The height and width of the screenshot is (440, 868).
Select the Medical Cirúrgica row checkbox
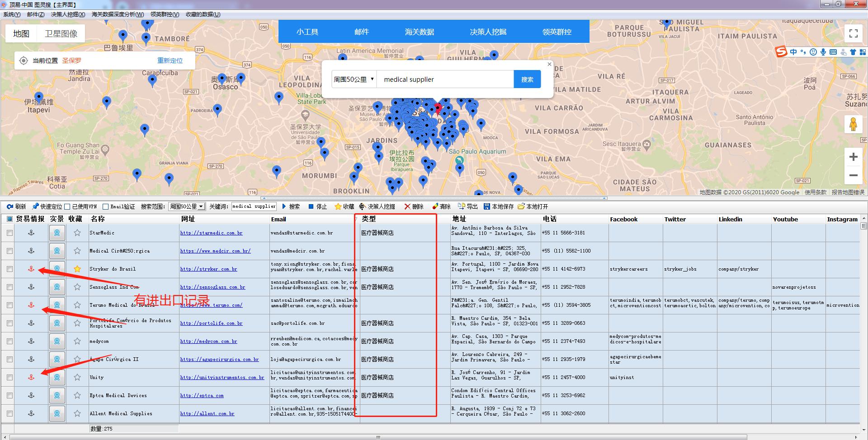[9, 251]
